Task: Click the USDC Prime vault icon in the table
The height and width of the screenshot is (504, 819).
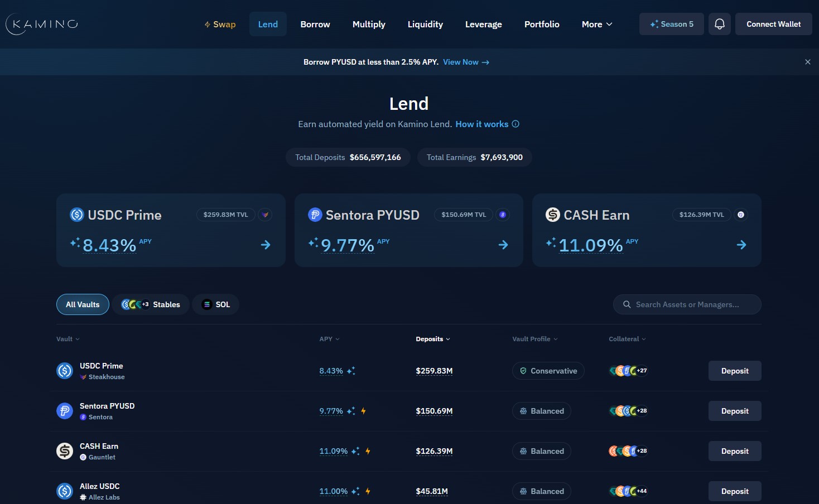Action: click(64, 370)
